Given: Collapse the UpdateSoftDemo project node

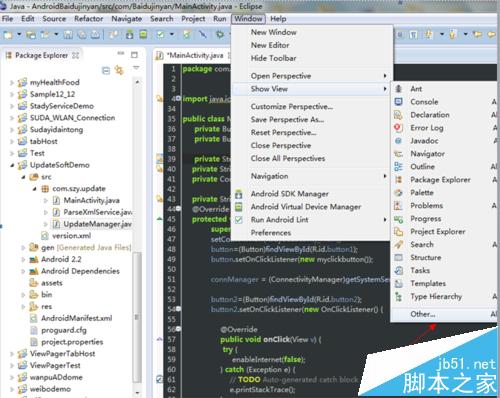Looking at the screenshot, I should pyautogui.click(x=12, y=165).
